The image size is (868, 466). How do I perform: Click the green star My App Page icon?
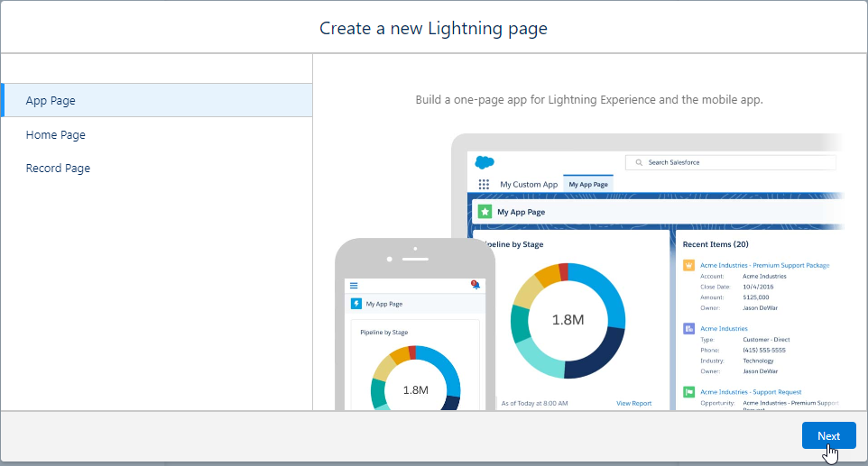[x=485, y=212]
